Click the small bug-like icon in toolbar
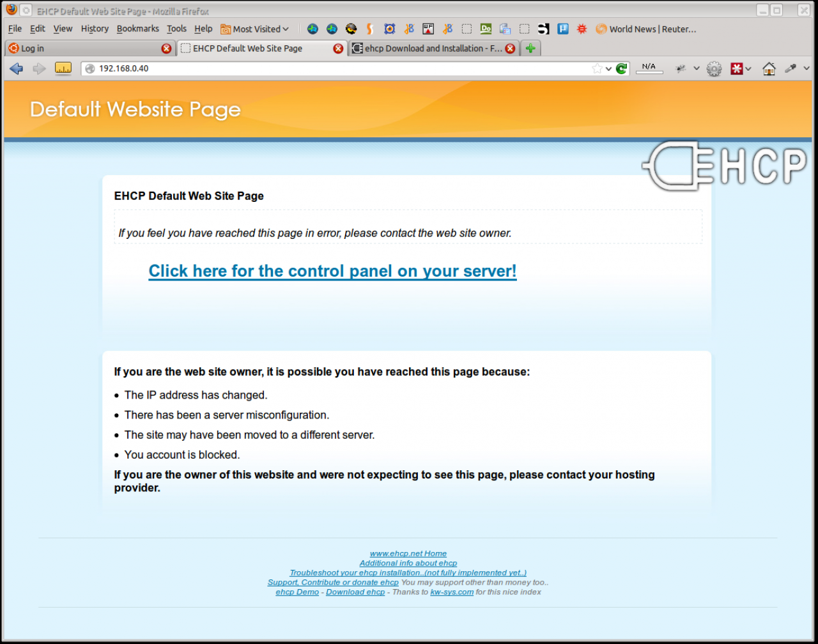818x644 pixels. [681, 68]
